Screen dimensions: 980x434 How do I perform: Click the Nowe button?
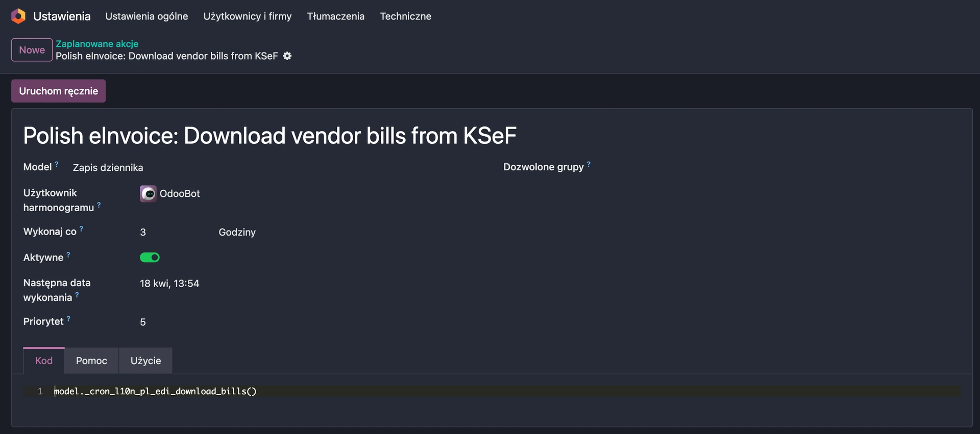pyautogui.click(x=32, y=50)
